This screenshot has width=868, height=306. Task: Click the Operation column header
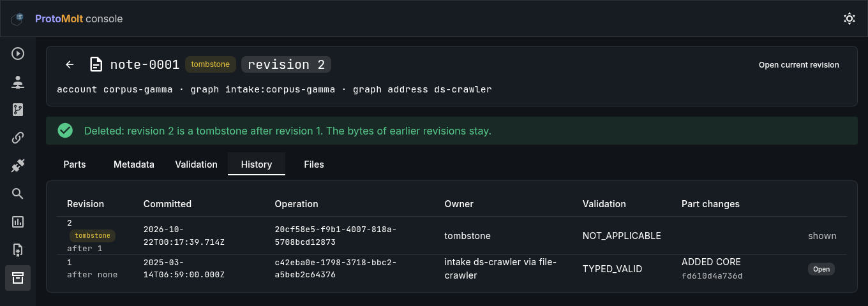[x=297, y=204]
